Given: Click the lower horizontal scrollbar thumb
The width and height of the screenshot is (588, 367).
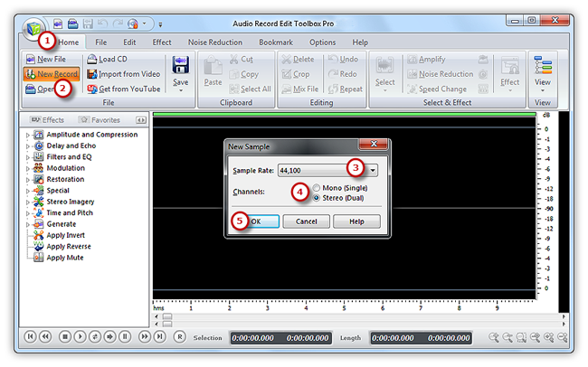Looking at the screenshot, I should click(167, 324).
